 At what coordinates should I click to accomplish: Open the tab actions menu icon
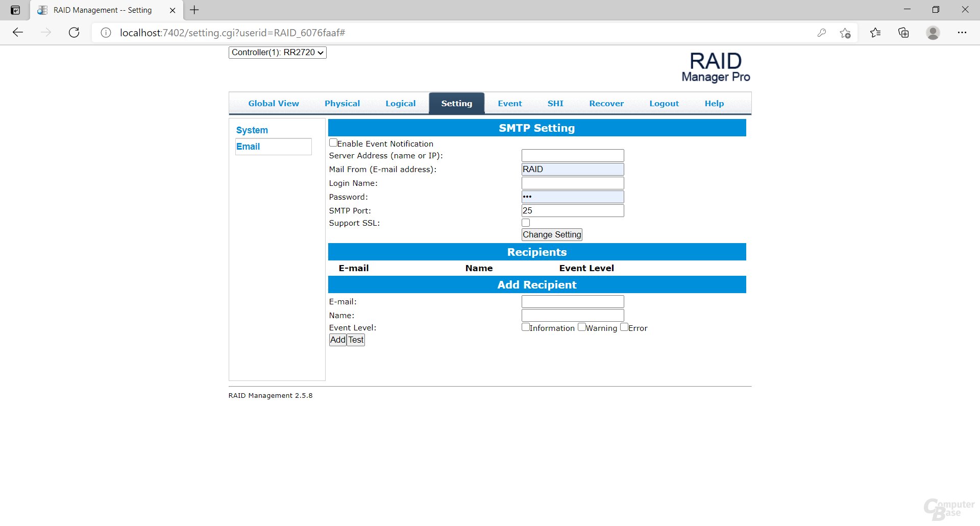15,10
